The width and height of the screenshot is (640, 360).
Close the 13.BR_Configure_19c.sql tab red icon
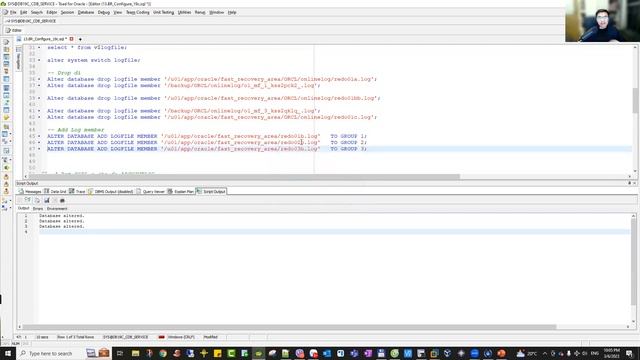click(x=71, y=39)
